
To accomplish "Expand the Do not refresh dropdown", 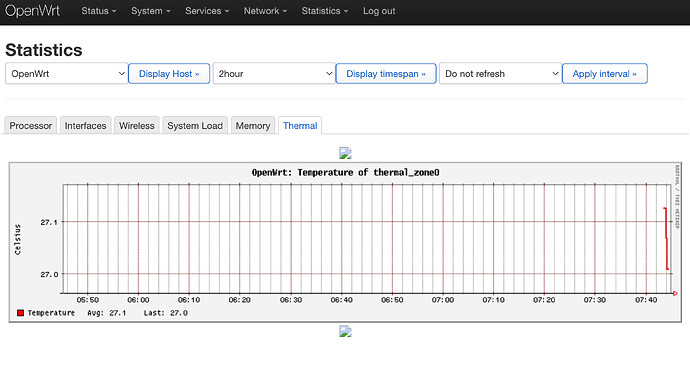I will tap(500, 74).
